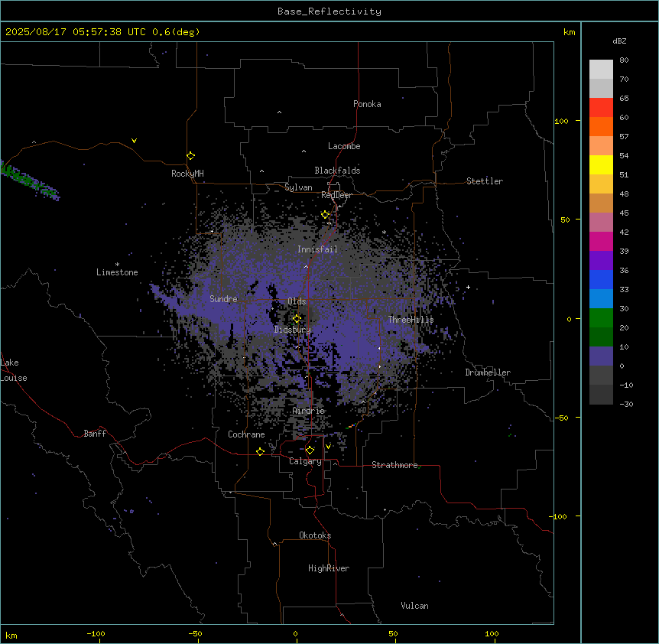Click the Okotoks city label

(315, 535)
